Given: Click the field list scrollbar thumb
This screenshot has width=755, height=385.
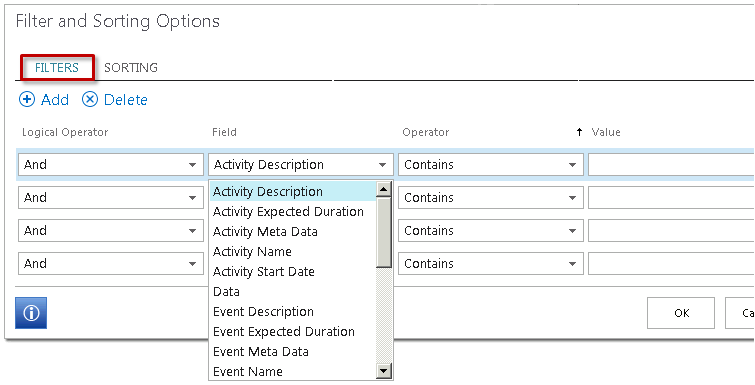Looking at the screenshot, I should [x=384, y=232].
